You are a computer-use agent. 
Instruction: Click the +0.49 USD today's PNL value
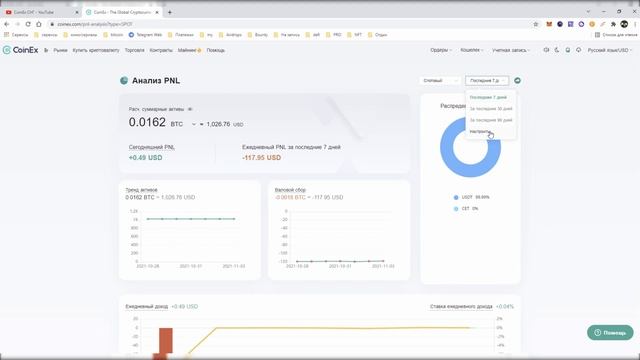click(145, 158)
